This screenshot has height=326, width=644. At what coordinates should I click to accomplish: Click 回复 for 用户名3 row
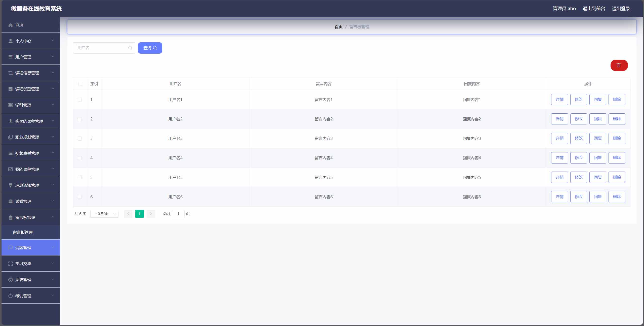pos(598,138)
